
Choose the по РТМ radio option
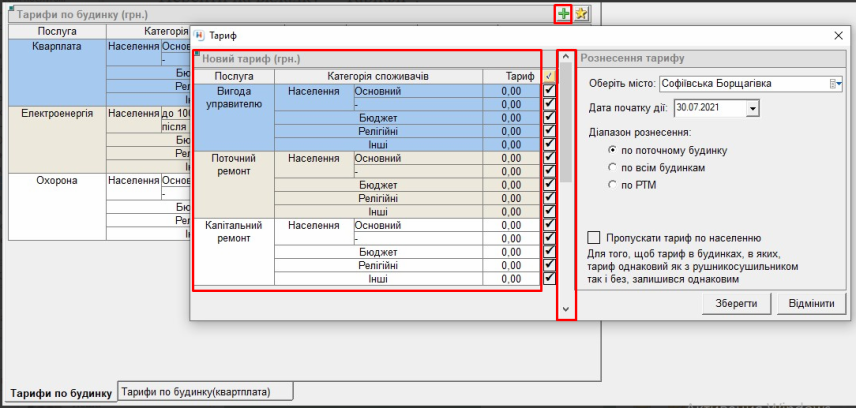pos(613,185)
